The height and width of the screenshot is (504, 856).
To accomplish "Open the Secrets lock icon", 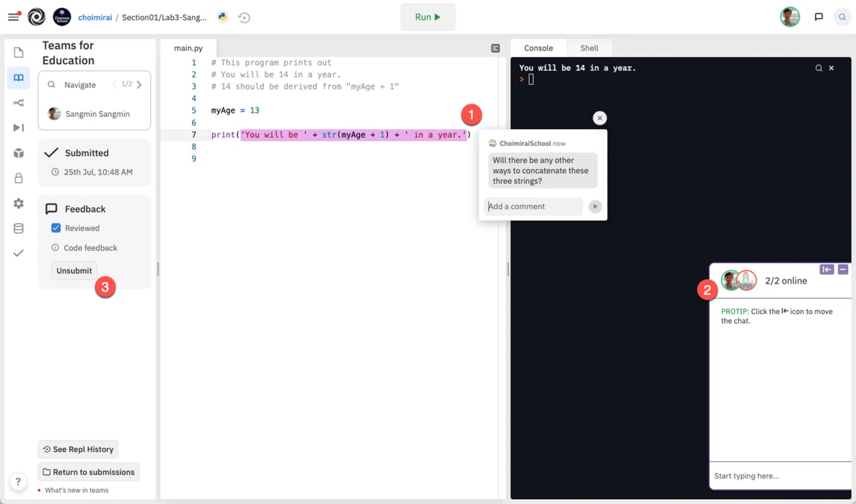I will (19, 178).
